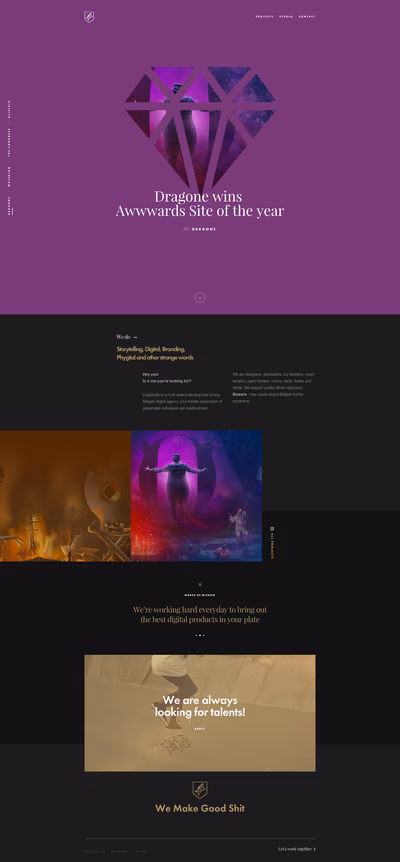
Task: Click the 'We are always looking for talents!' banner
Action: [x=200, y=713]
